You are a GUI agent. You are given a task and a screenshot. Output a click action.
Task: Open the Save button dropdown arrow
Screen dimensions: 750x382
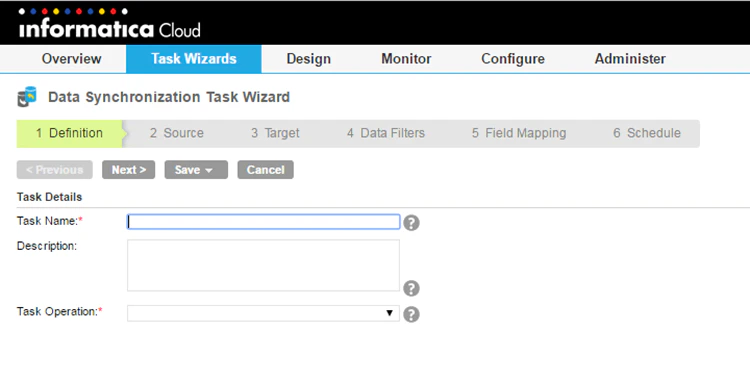pos(209,170)
